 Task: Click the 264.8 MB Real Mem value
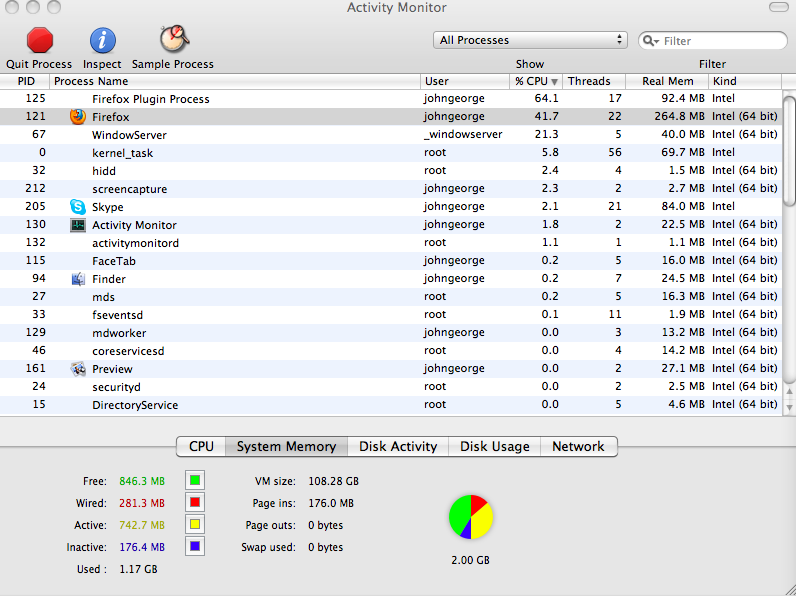coord(679,116)
